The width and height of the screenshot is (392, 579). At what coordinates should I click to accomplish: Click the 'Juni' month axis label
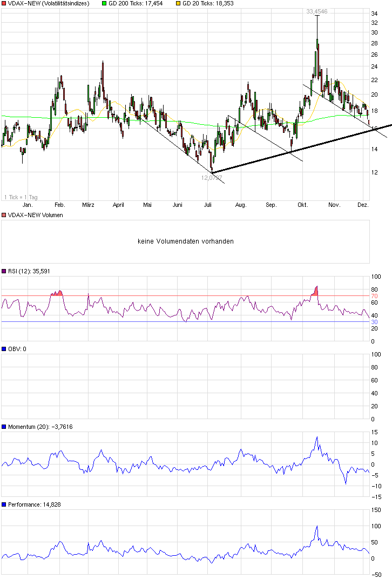[178, 205]
